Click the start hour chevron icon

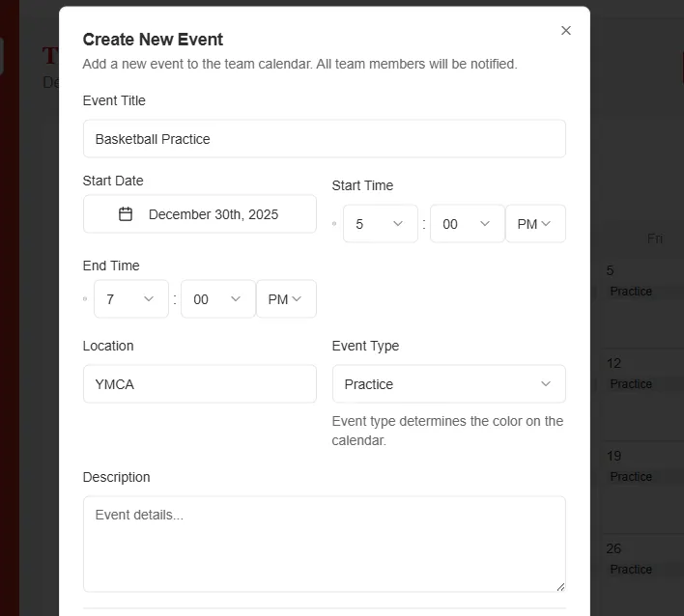click(398, 224)
